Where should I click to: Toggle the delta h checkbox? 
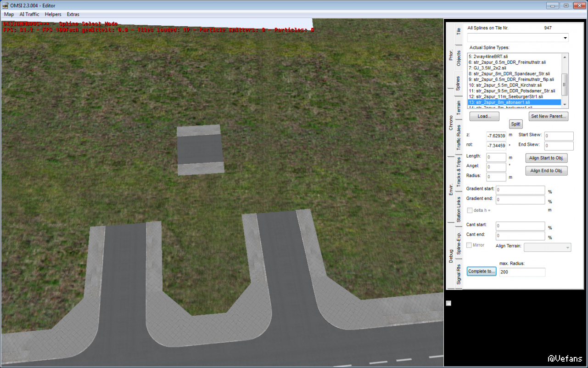470,210
